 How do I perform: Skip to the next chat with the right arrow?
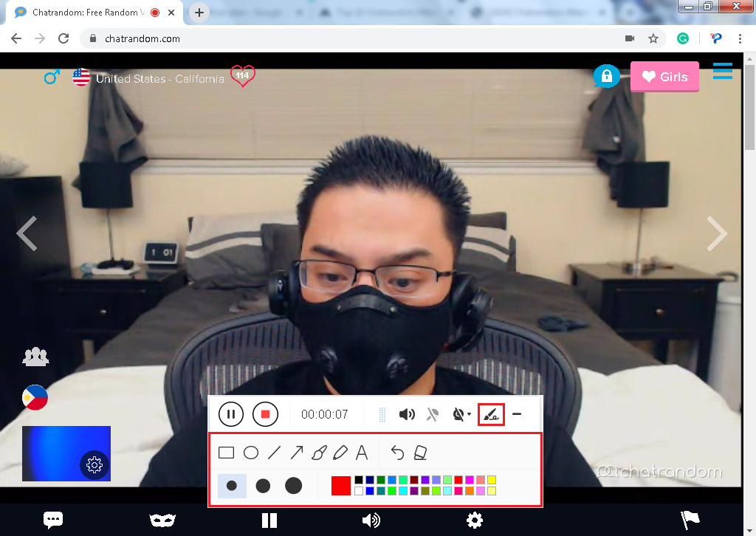(717, 234)
